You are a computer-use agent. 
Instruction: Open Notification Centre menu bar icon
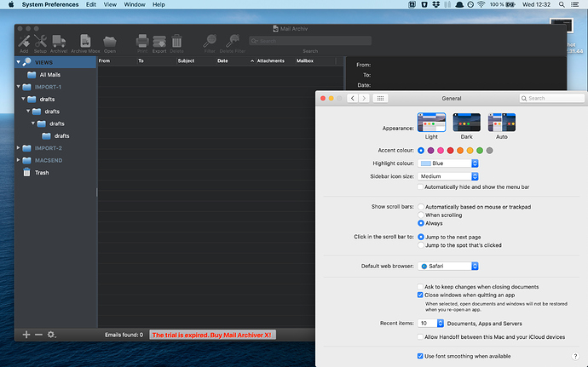574,4
